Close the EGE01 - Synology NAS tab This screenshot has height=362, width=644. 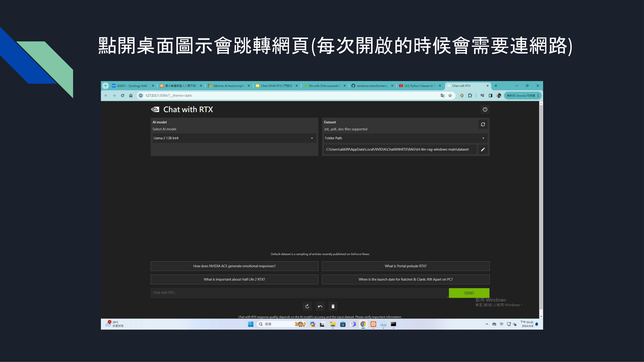tap(153, 86)
